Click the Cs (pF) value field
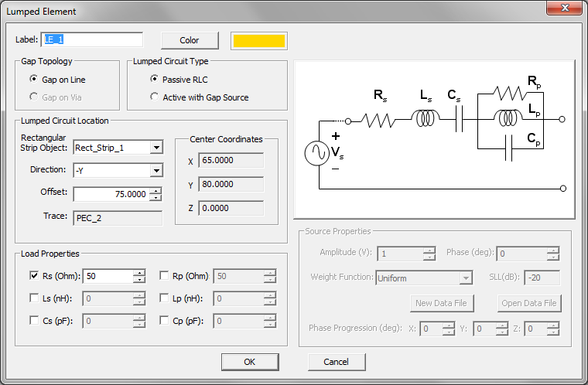 coord(108,322)
